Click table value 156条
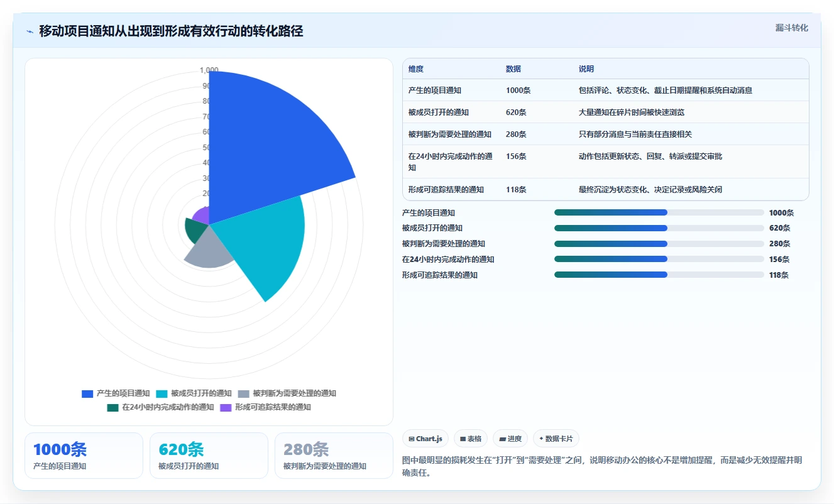This screenshot has height=504, width=834. click(517, 156)
